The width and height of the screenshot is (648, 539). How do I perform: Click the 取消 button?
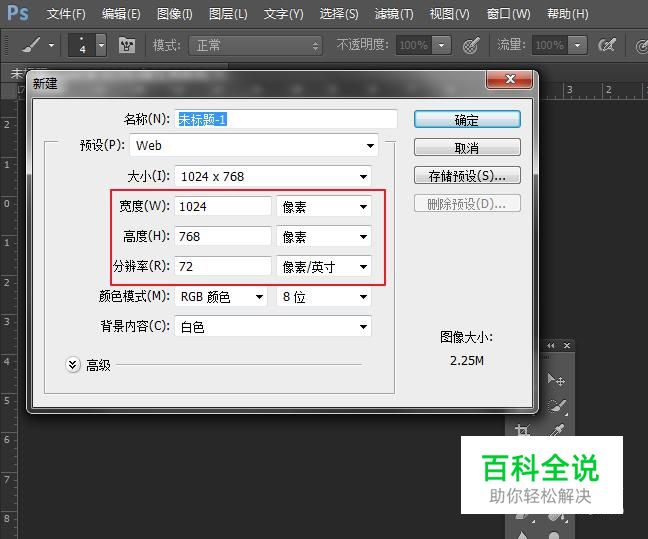pos(467,148)
